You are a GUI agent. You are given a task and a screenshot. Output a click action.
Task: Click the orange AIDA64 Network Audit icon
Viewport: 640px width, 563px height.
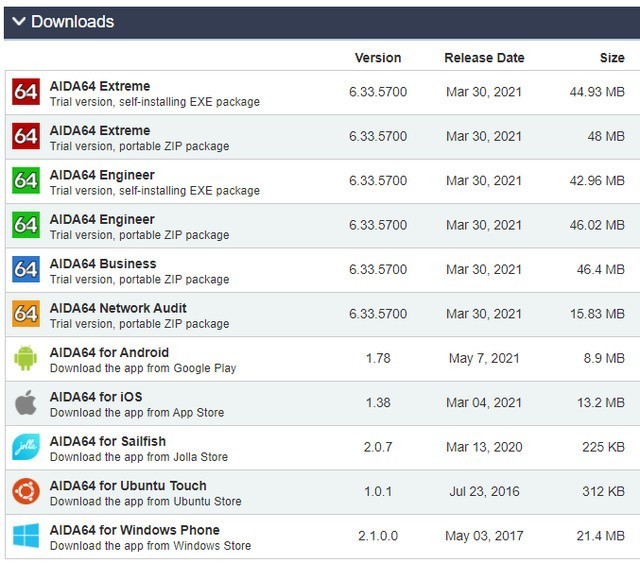point(26,314)
